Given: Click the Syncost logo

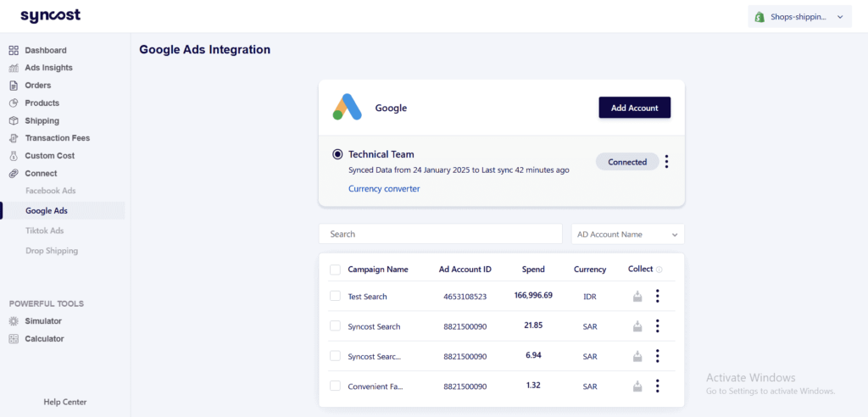Looking at the screenshot, I should 50,15.
